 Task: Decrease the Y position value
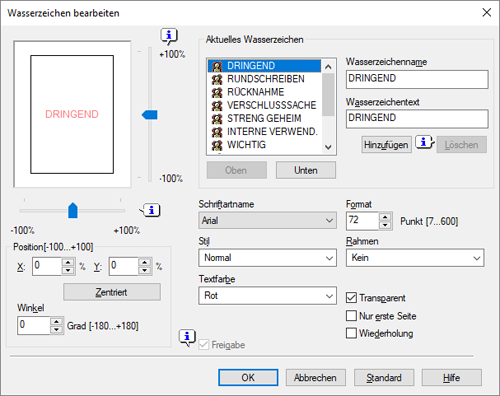(x=145, y=270)
